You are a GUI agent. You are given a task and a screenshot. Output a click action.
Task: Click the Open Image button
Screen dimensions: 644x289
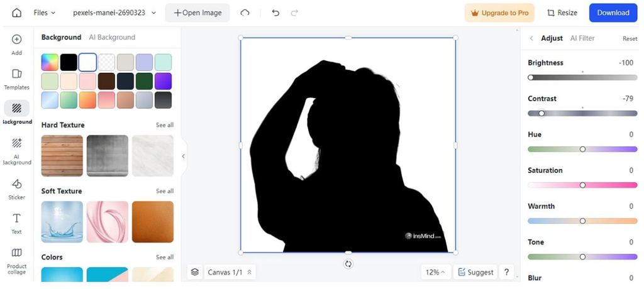pos(197,13)
